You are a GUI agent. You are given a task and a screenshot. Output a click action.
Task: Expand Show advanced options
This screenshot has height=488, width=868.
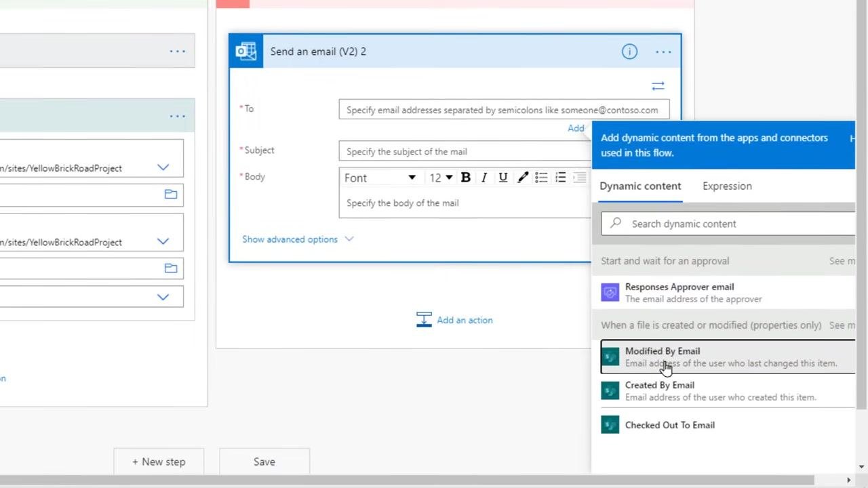(298, 239)
